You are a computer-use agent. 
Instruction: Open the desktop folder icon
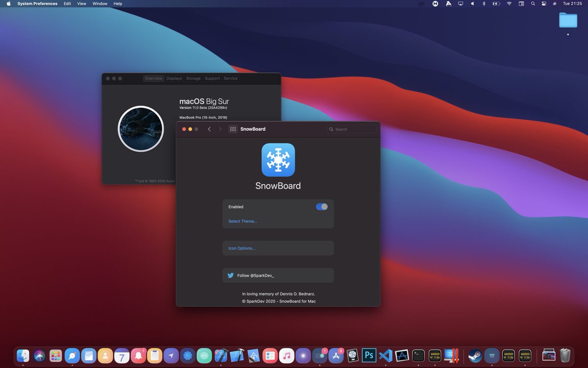tap(568, 20)
